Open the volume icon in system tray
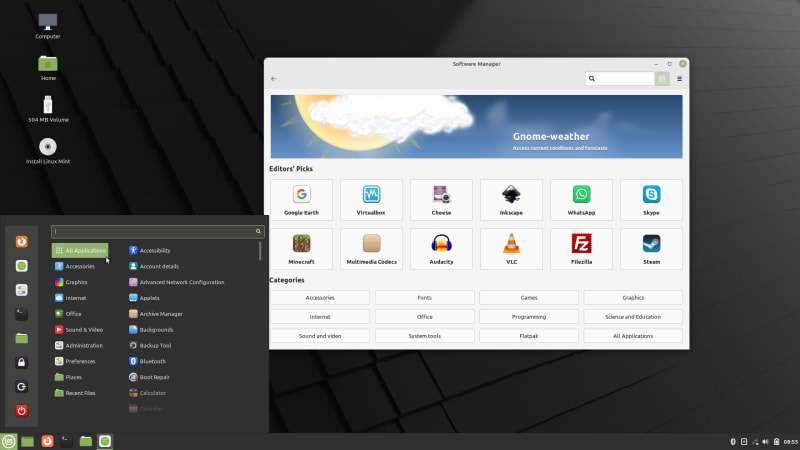This screenshot has width=800, height=450. tap(765, 442)
